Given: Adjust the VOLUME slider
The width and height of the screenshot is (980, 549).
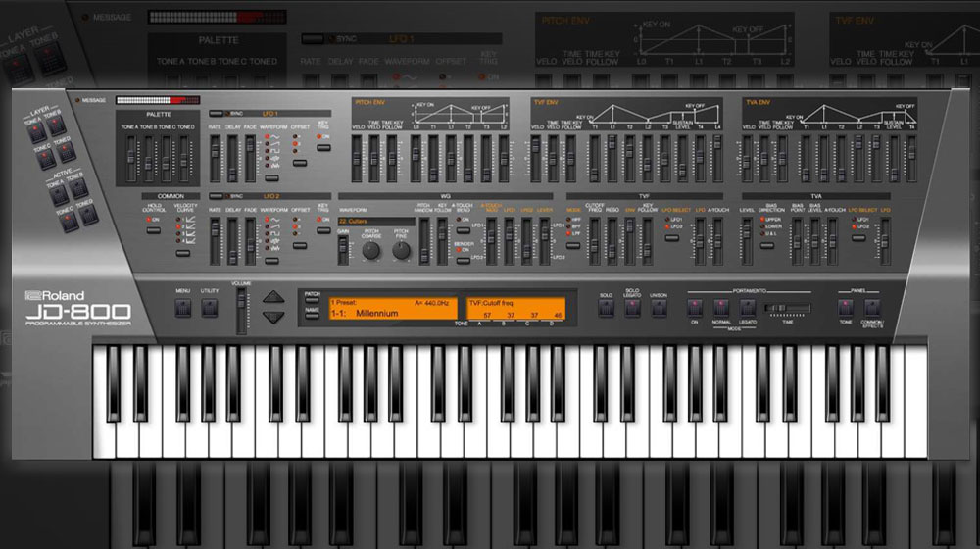Looking at the screenshot, I should (241, 310).
